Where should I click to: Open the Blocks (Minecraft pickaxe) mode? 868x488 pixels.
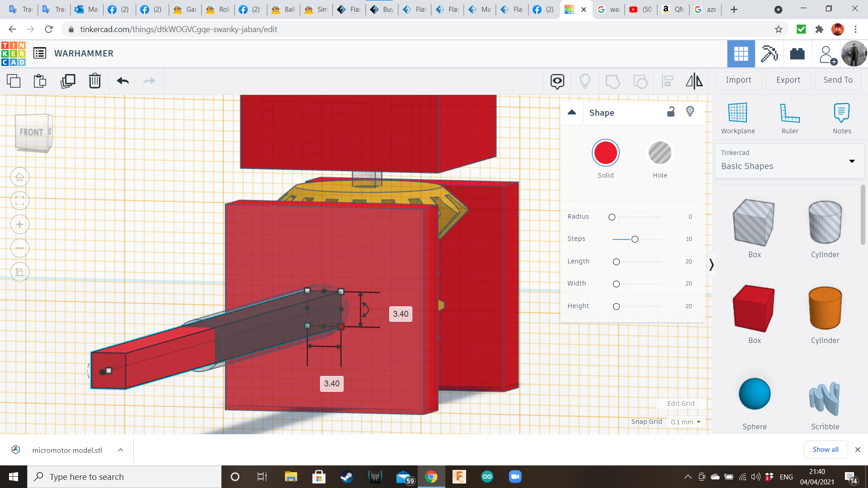click(x=769, y=54)
